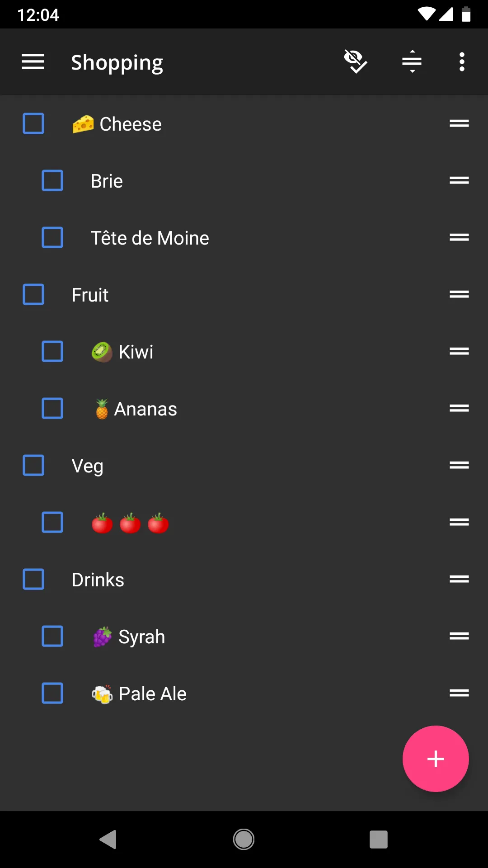Open the three-dot overflow menu

(461, 61)
